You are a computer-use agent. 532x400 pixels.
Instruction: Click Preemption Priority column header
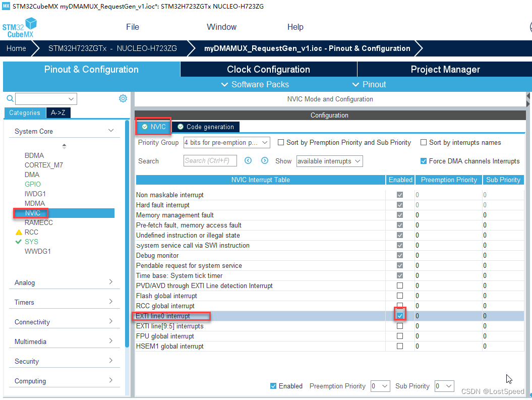[448, 180]
